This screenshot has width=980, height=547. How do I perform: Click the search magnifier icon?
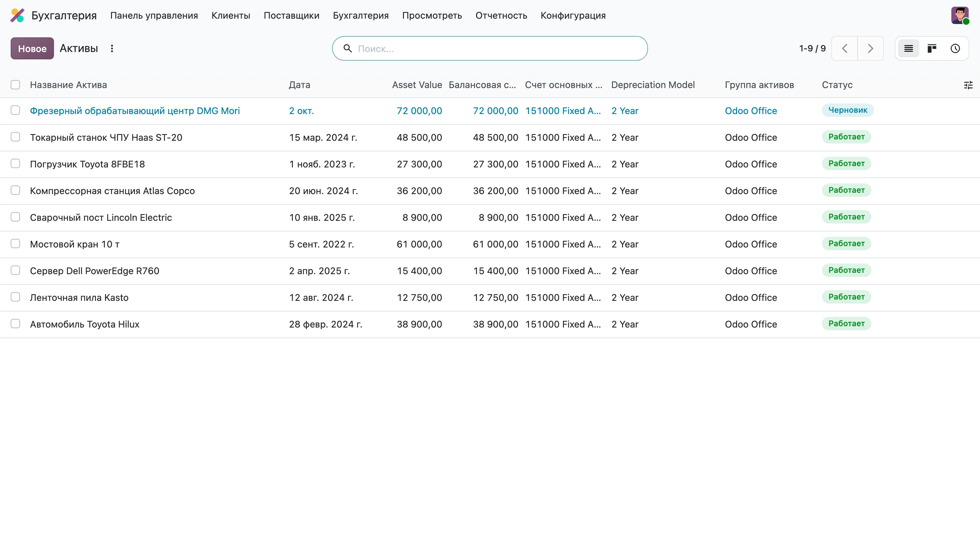(x=347, y=48)
